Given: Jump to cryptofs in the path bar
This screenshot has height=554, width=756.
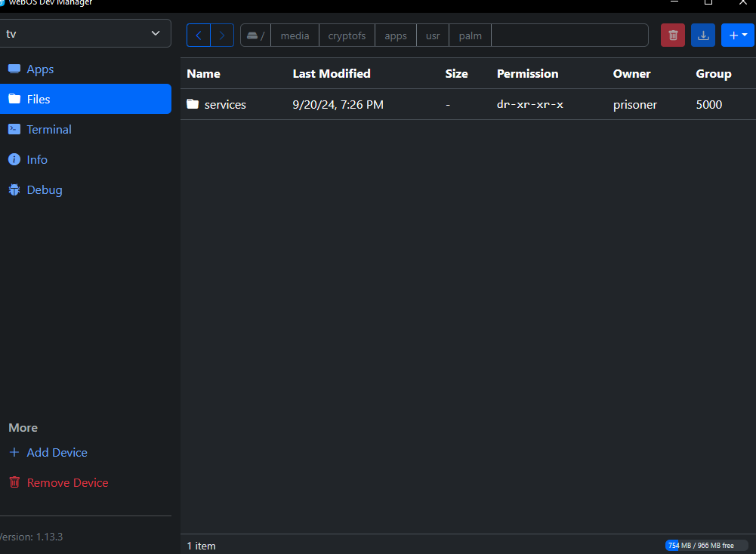Looking at the screenshot, I should [x=347, y=35].
